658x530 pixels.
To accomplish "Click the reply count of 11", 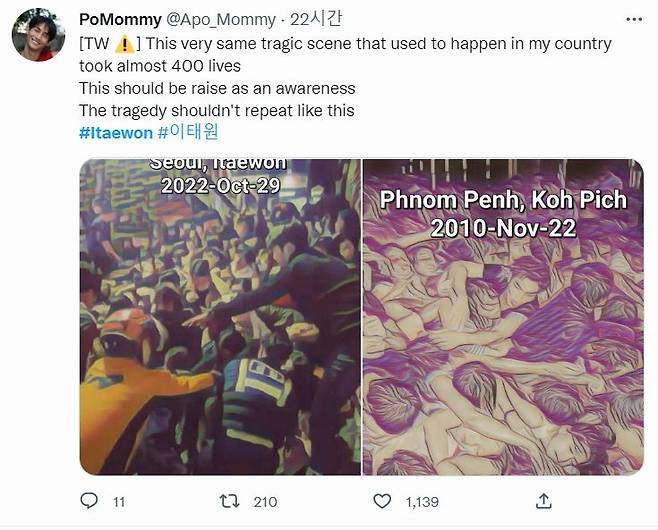I will click(119, 502).
